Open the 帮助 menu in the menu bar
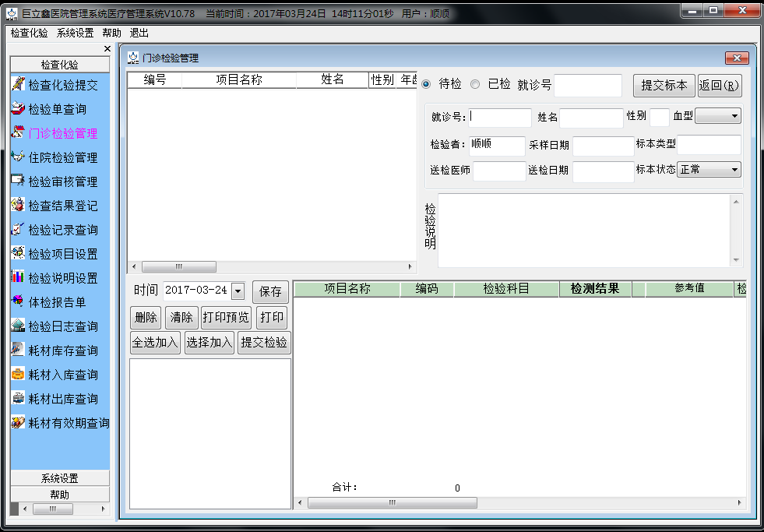 (111, 33)
